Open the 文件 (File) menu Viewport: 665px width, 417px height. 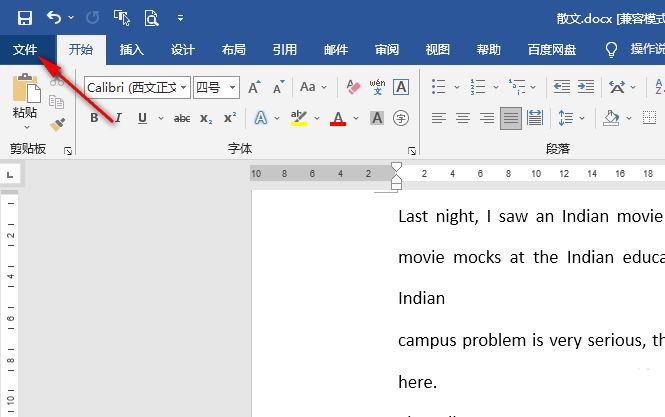coord(25,50)
